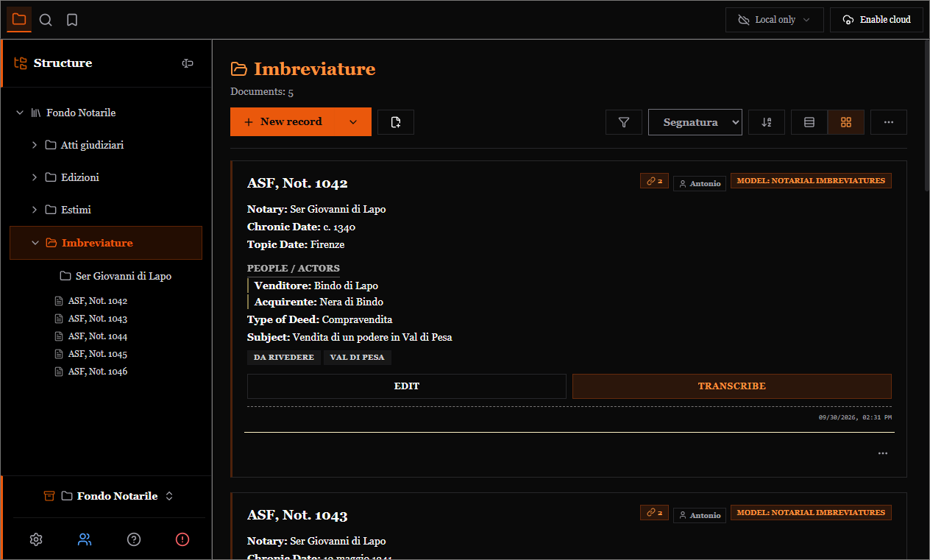930x560 pixels.
Task: Open Segnatura sort dropdown
Action: click(695, 122)
